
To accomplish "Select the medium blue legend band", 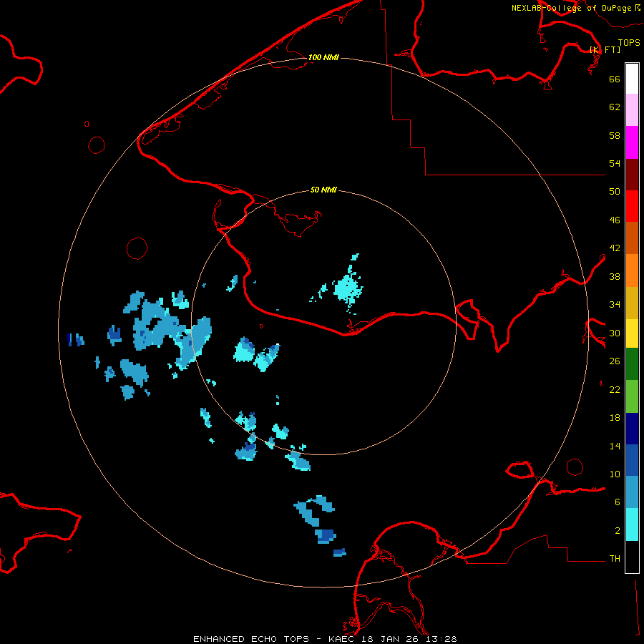I will 632,460.
